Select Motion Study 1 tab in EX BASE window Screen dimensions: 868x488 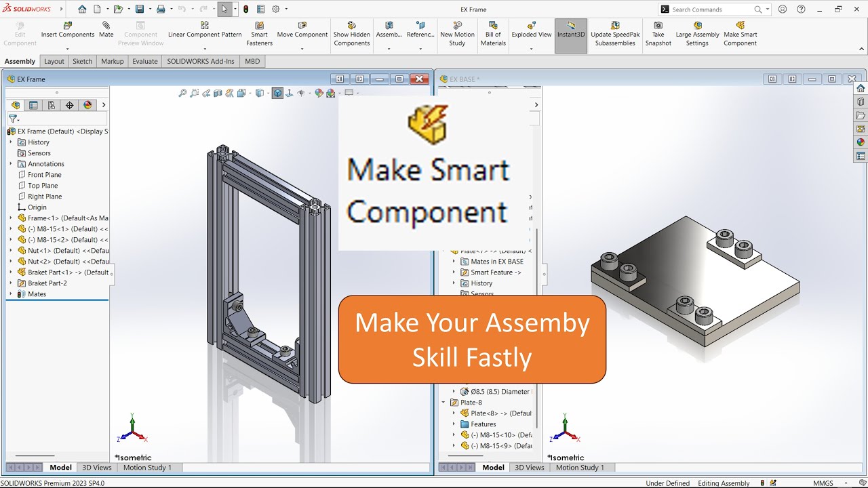[x=580, y=468]
